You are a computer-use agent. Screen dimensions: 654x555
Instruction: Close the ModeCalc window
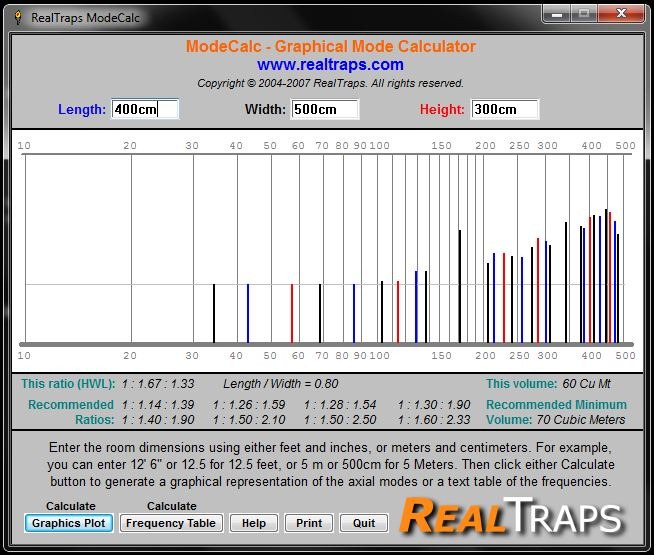(x=621, y=14)
